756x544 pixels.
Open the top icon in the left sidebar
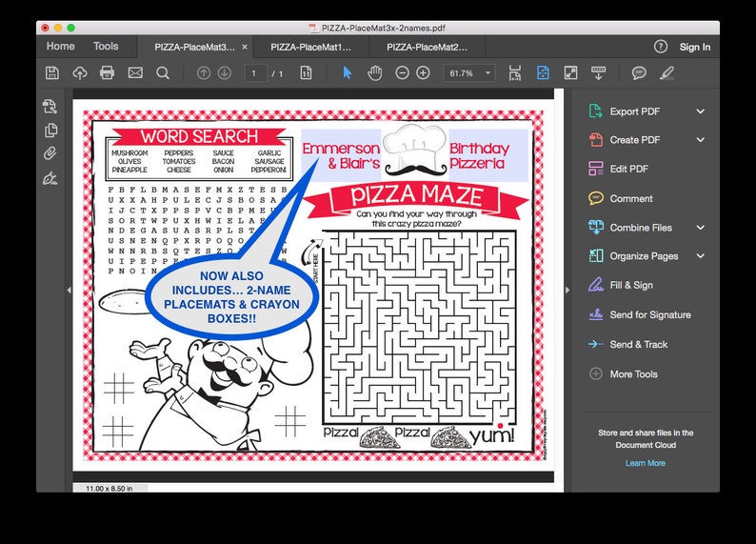tap(50, 106)
